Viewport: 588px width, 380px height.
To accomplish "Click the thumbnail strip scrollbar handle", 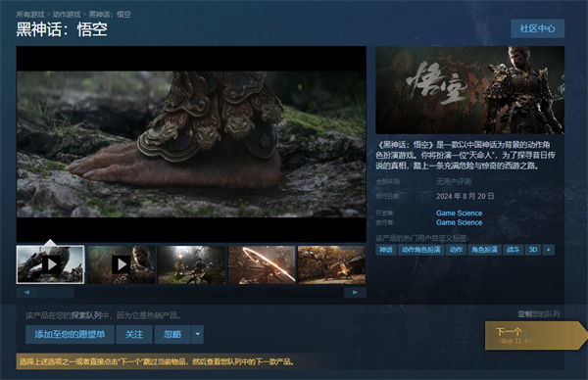I will (56, 292).
